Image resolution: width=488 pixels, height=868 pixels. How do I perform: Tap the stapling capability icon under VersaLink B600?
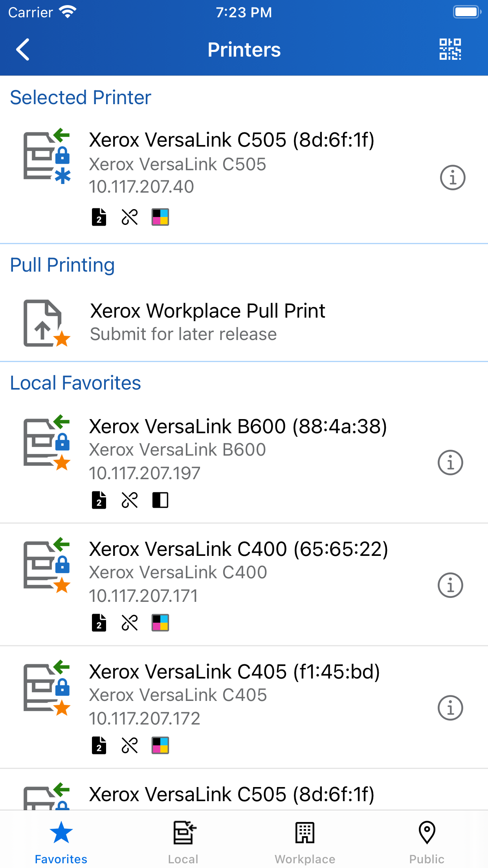pyautogui.click(x=129, y=500)
